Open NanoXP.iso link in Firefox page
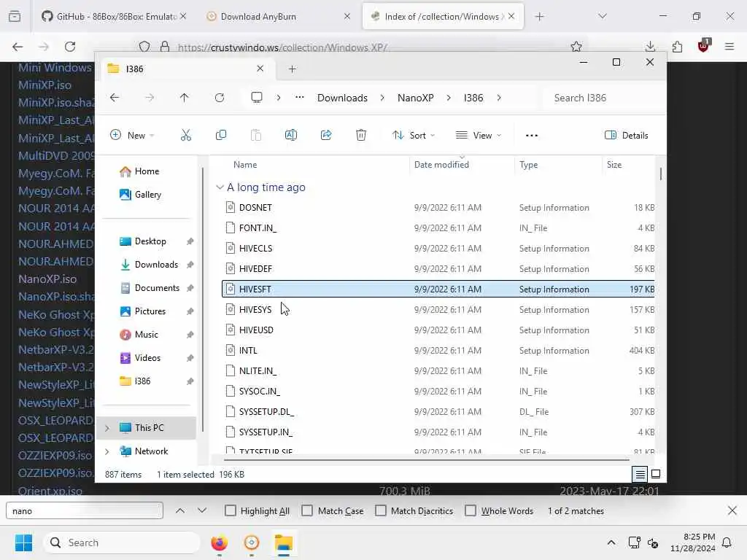The width and height of the screenshot is (747, 560). point(47,279)
